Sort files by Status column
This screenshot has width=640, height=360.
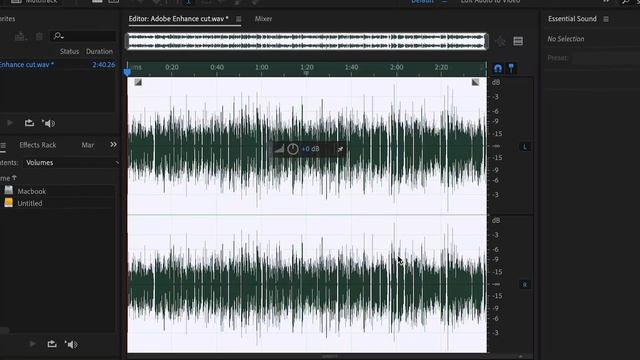coord(69,51)
